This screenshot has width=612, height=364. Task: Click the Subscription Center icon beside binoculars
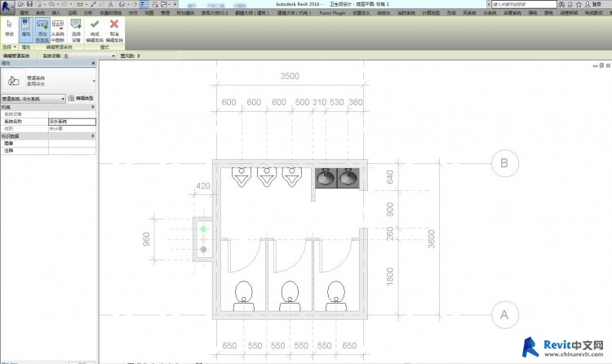pos(570,4)
